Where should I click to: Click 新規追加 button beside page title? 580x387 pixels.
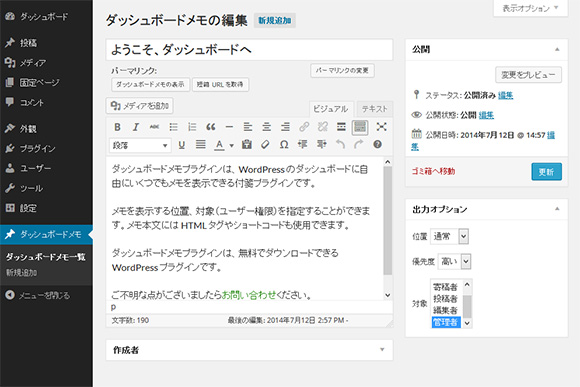(274, 20)
